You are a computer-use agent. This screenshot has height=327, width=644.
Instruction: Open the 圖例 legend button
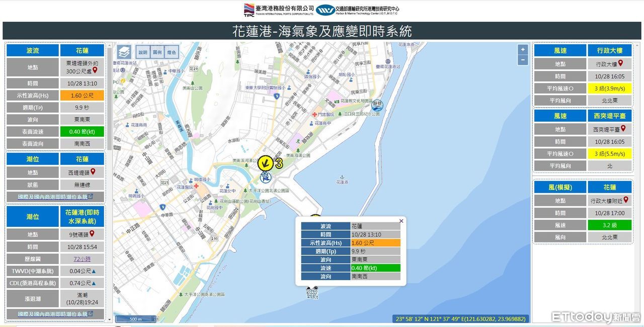tap(157, 52)
